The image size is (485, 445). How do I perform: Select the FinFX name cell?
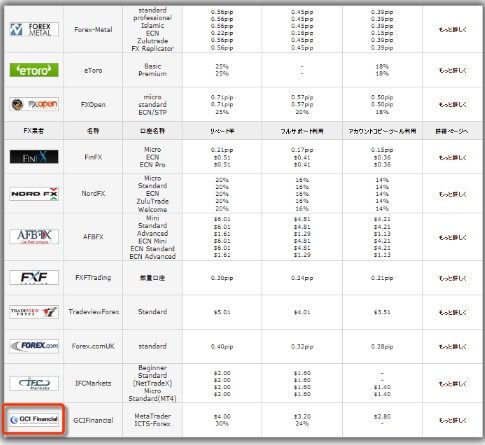tap(93, 157)
